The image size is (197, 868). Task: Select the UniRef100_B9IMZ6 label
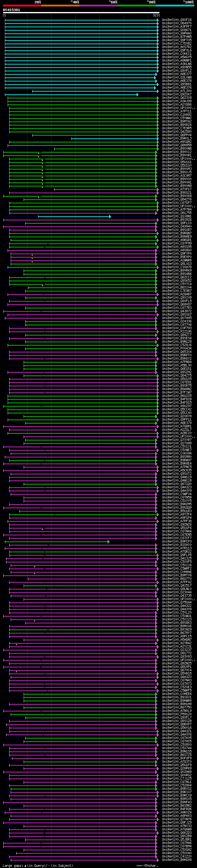(x=177, y=220)
